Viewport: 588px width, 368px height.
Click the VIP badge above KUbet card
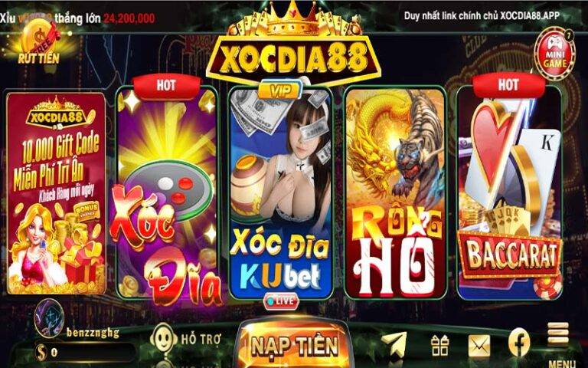(280, 90)
